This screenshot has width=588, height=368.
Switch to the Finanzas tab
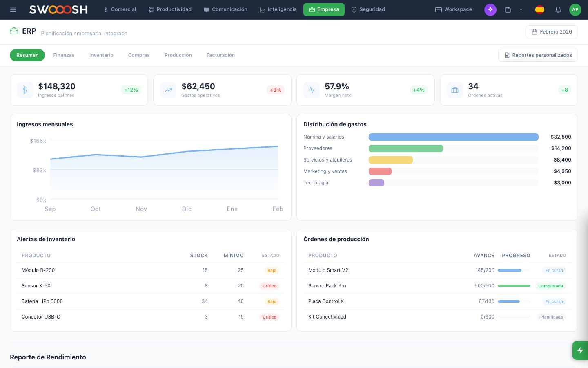coord(64,55)
